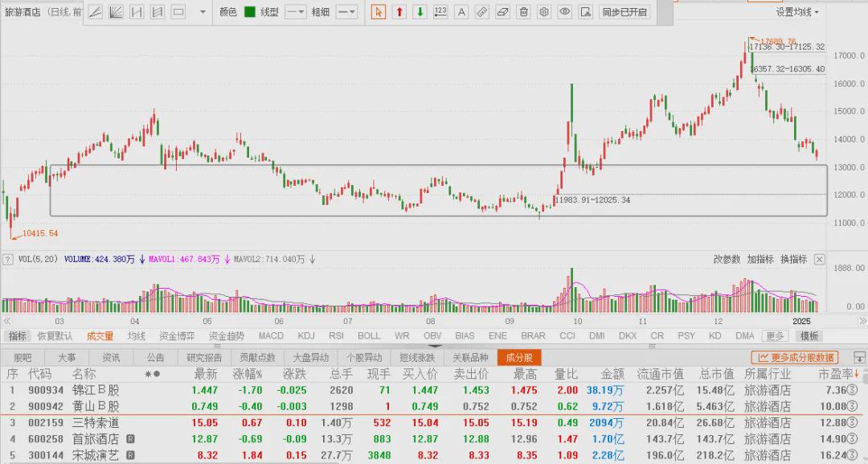
Task: Activate the cursor select pointer tool
Action: [x=378, y=11]
